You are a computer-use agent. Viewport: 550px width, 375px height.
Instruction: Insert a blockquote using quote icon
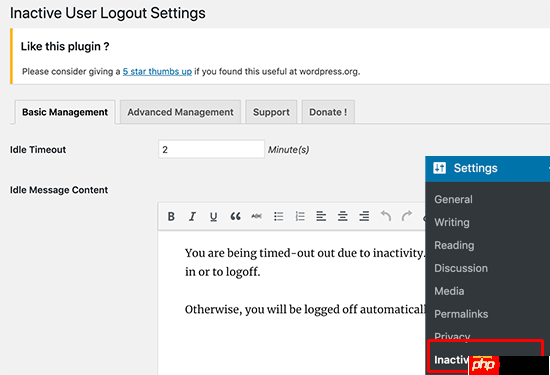[235, 216]
